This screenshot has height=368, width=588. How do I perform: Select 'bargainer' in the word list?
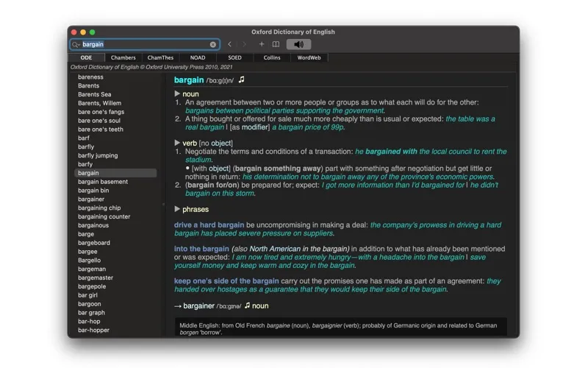coord(91,199)
